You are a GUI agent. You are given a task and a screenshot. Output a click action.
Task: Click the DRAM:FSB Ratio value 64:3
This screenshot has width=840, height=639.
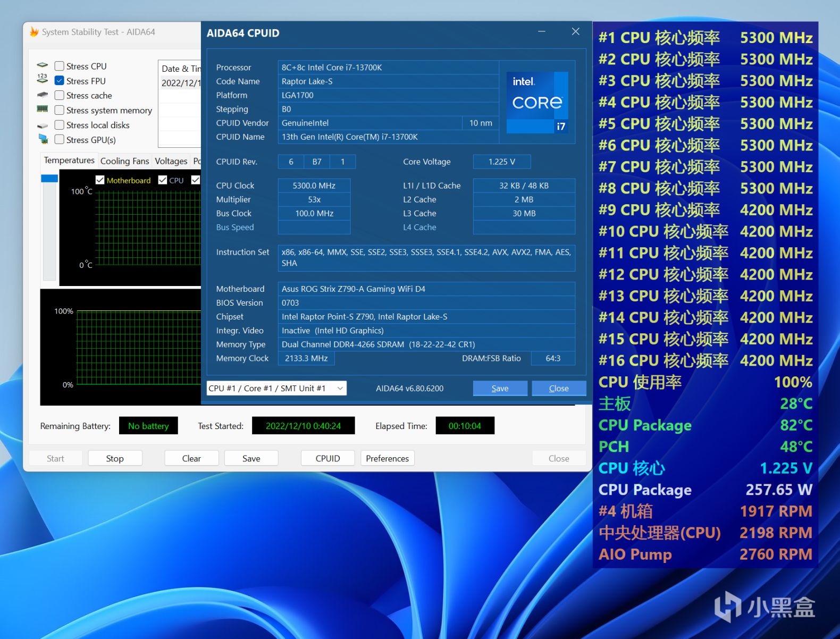pyautogui.click(x=553, y=358)
